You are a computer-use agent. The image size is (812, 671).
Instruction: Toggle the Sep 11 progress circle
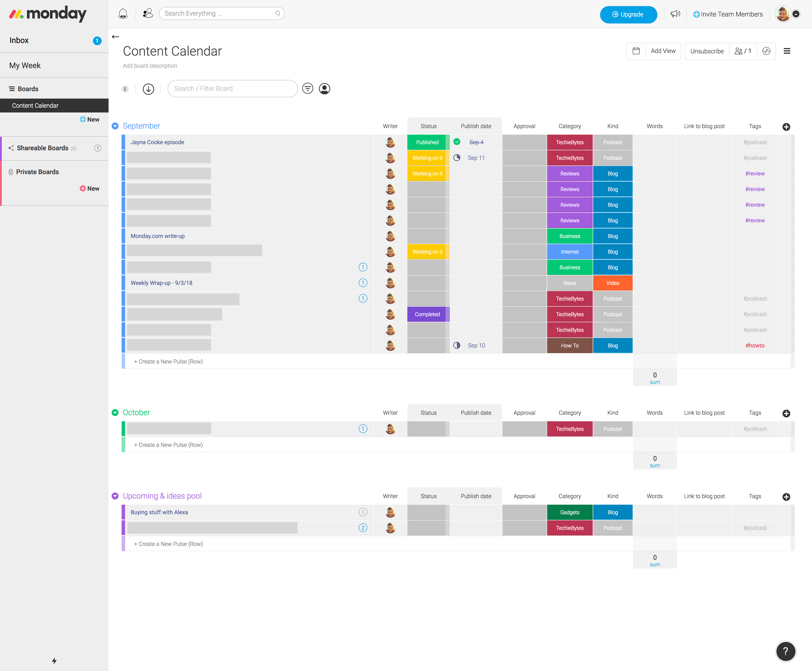click(x=457, y=158)
